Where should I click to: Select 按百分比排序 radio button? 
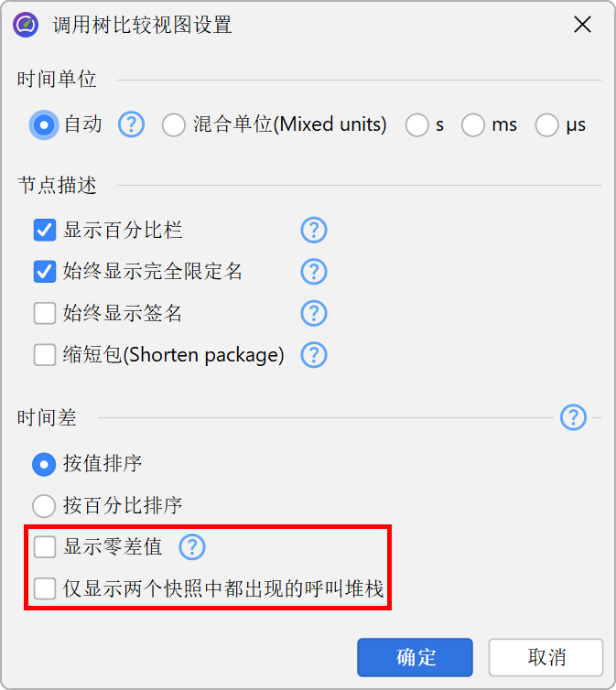click(x=44, y=506)
